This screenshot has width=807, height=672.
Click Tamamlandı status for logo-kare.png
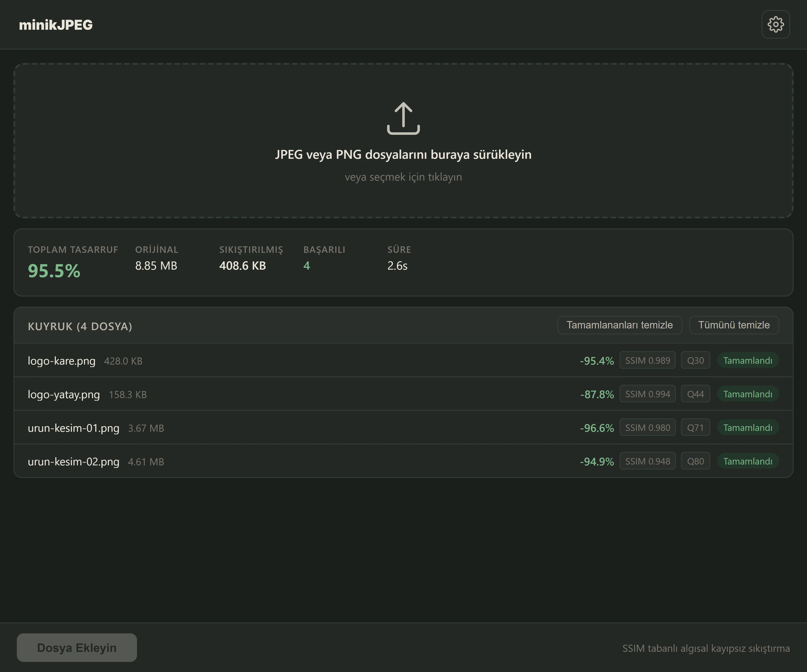pos(748,360)
